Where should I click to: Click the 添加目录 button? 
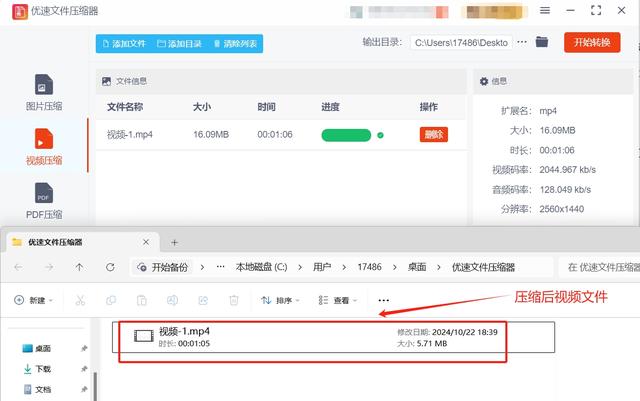pyautogui.click(x=180, y=44)
